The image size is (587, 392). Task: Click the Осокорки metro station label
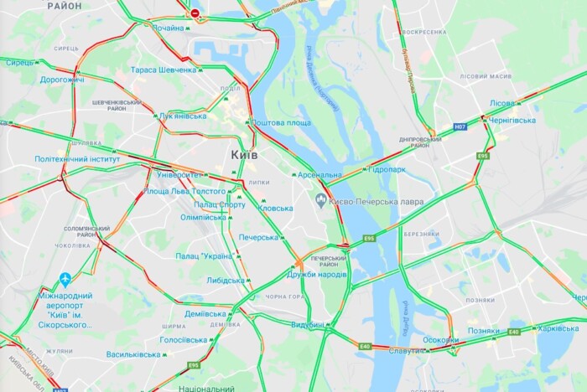click(x=440, y=340)
